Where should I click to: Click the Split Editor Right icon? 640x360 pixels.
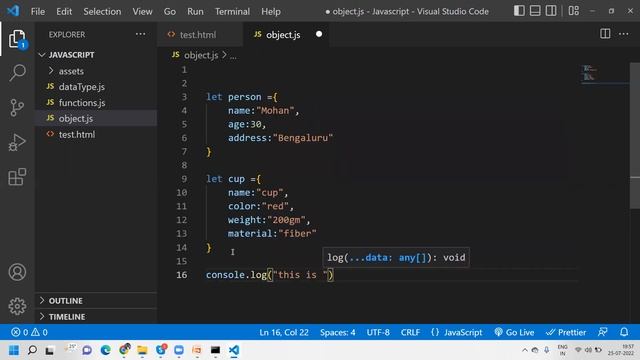click(x=605, y=34)
